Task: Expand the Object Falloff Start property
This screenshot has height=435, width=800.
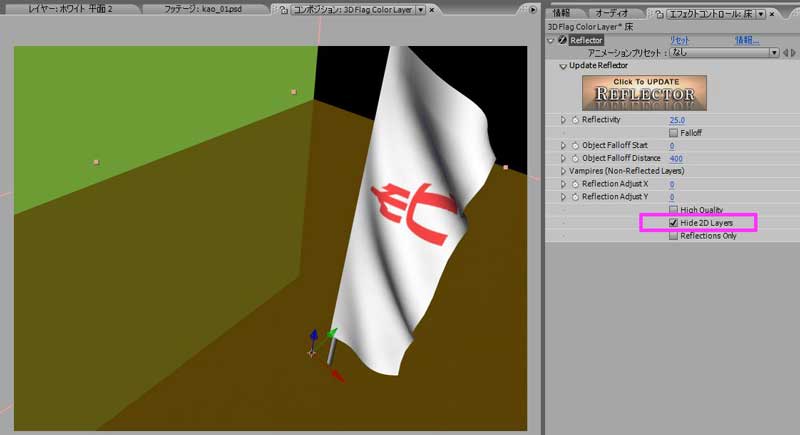Action: 563,145
